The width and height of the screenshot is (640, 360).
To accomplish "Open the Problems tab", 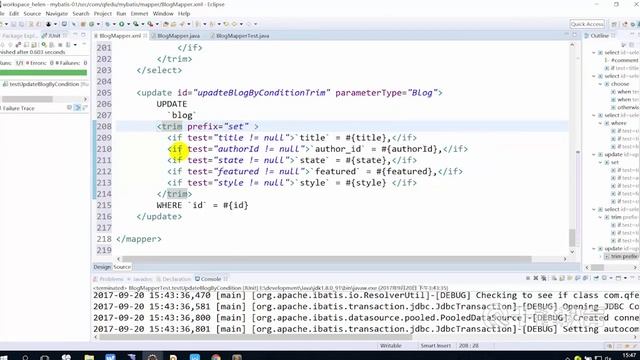I will (111, 279).
